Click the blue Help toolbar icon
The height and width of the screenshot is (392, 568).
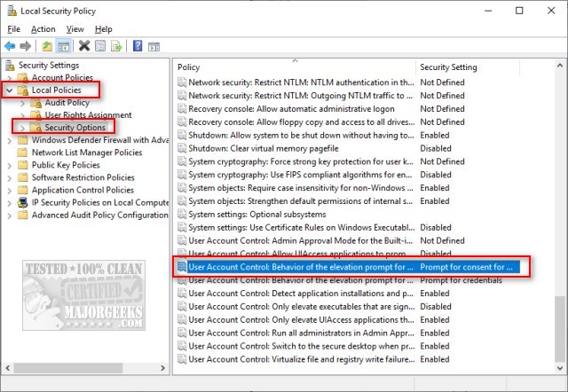click(x=138, y=46)
